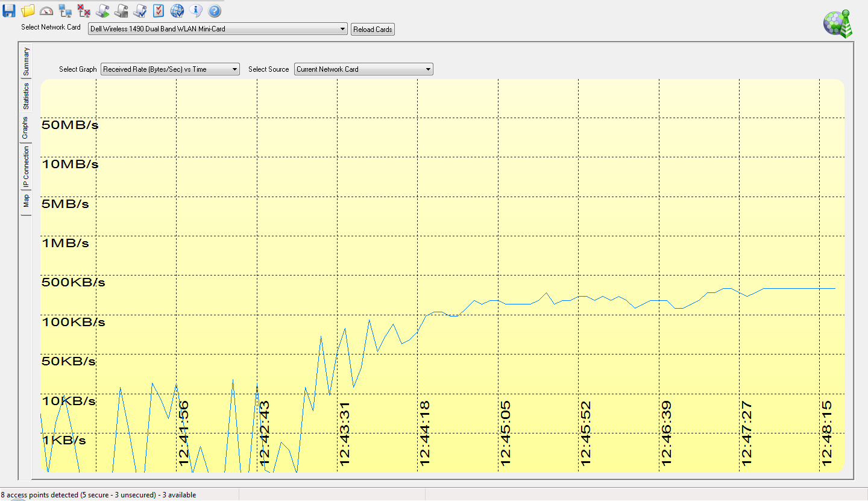Image resolution: width=868 pixels, height=501 pixels.
Task: Click the green WiFi tower logo
Action: pos(838,24)
